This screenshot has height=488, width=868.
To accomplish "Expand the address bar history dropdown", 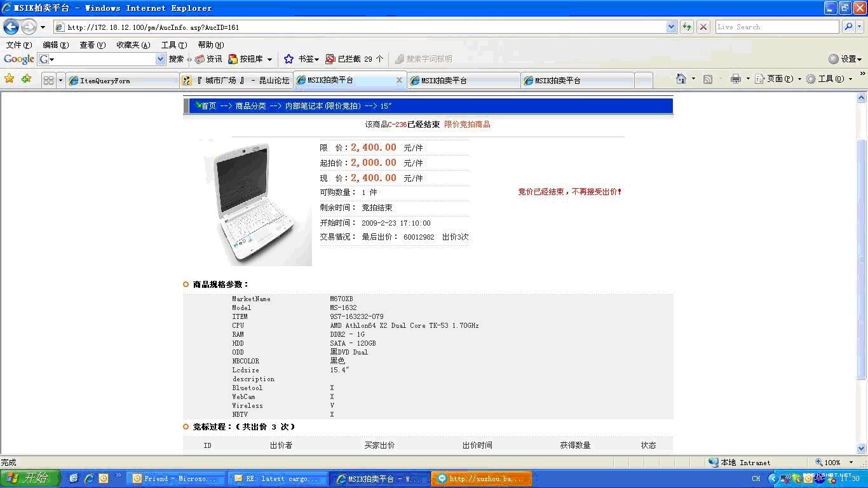I will coord(672,27).
